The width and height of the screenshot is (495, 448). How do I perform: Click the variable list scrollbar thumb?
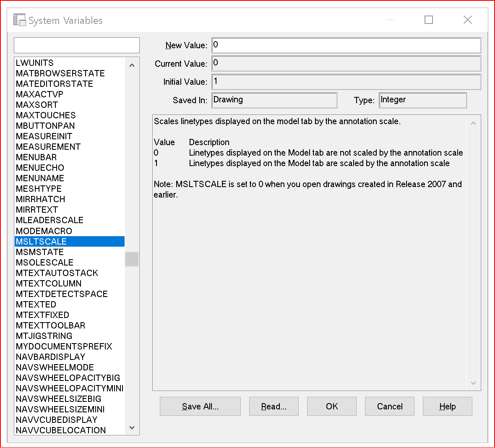click(x=132, y=259)
